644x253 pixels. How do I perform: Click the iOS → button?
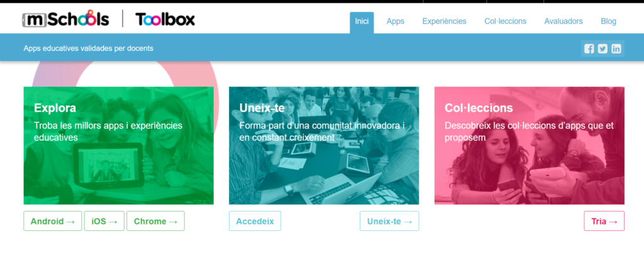(x=104, y=221)
